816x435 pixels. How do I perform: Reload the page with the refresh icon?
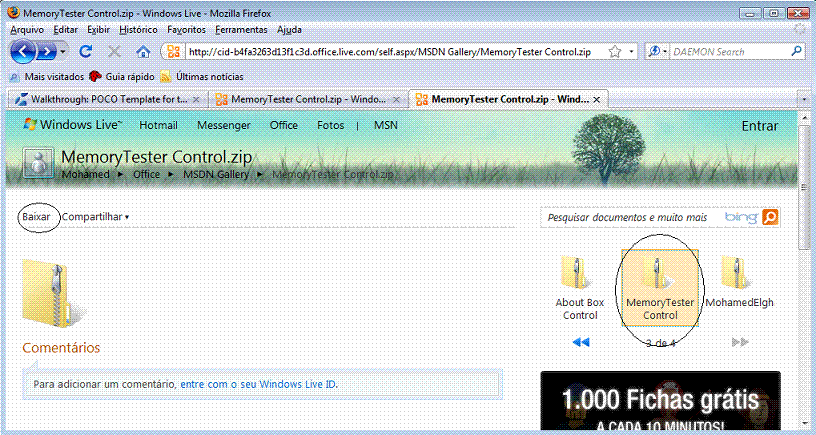tap(86, 52)
